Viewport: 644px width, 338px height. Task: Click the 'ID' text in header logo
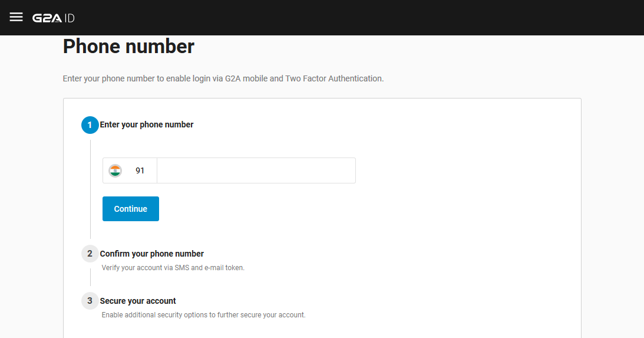tap(70, 18)
